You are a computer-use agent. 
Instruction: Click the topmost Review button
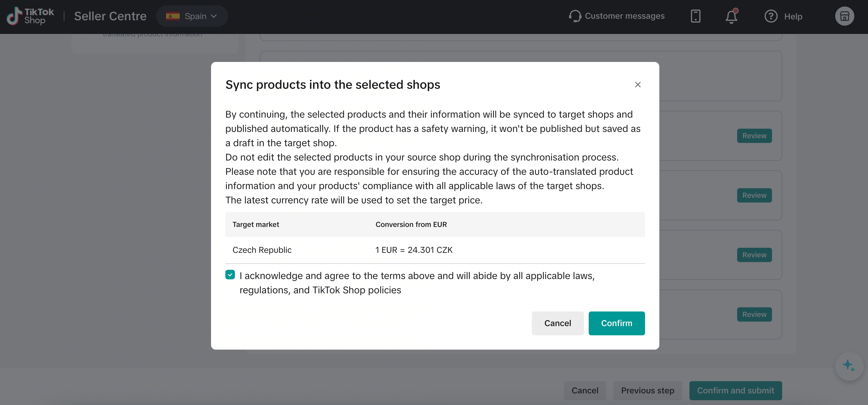click(754, 136)
